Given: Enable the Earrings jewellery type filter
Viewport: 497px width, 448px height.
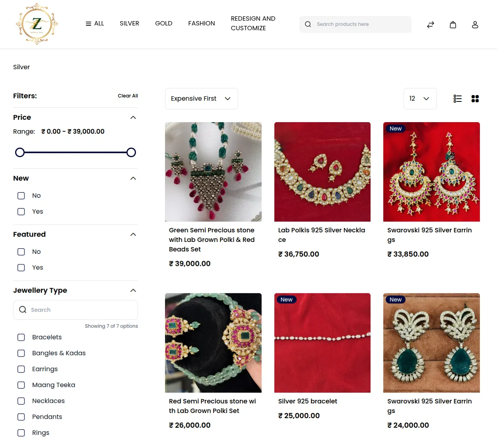Looking at the screenshot, I should [21, 369].
